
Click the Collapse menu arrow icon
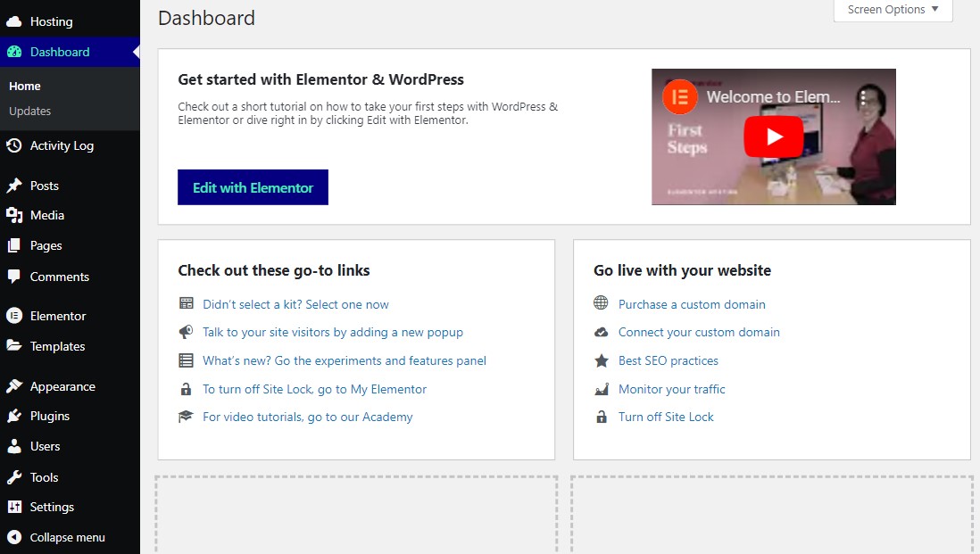(14, 537)
